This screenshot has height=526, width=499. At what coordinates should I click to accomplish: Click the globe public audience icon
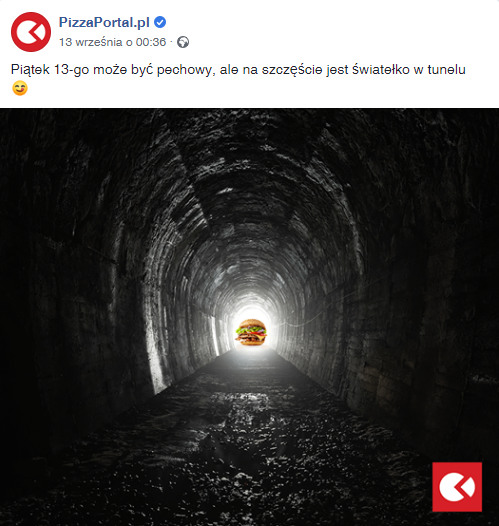pyautogui.click(x=183, y=42)
